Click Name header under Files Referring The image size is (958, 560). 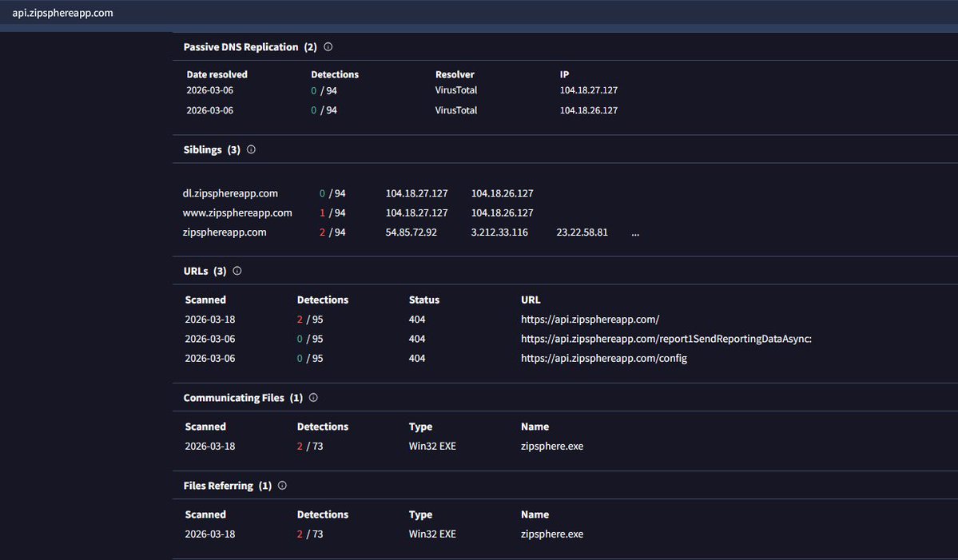click(x=535, y=514)
